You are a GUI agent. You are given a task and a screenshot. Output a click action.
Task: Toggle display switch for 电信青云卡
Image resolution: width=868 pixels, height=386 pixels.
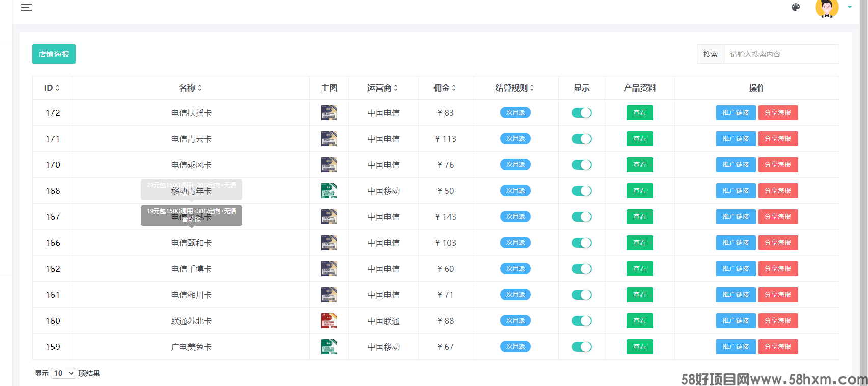[582, 139]
